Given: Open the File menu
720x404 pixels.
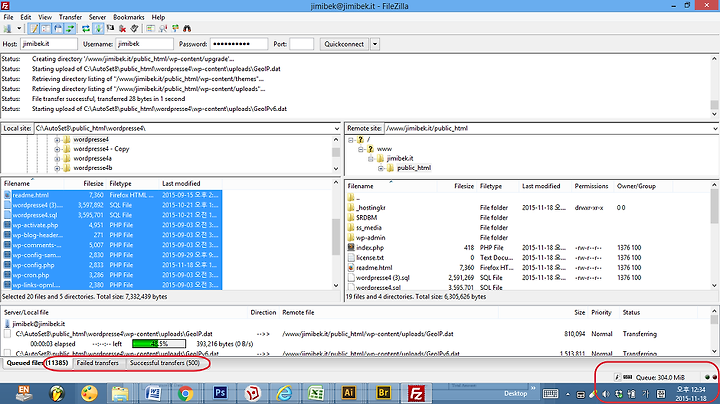Looking at the screenshot, I should 8,17.
